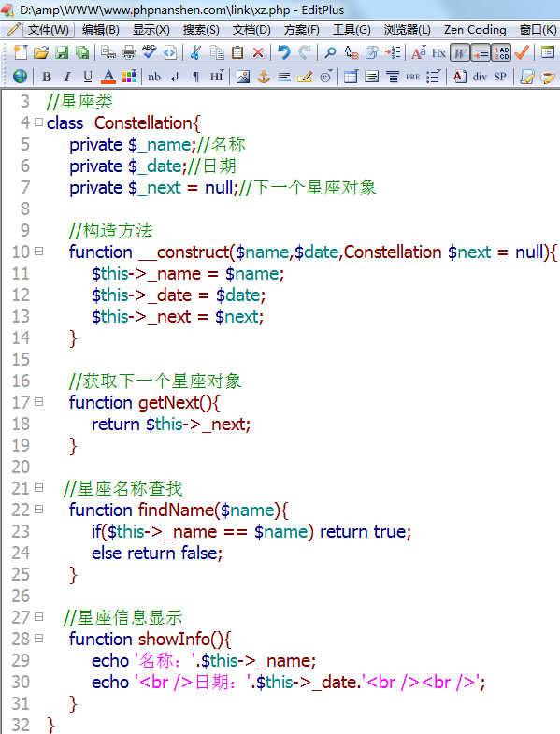Open the Zen Coding menu
The image size is (560, 734).
[475, 30]
